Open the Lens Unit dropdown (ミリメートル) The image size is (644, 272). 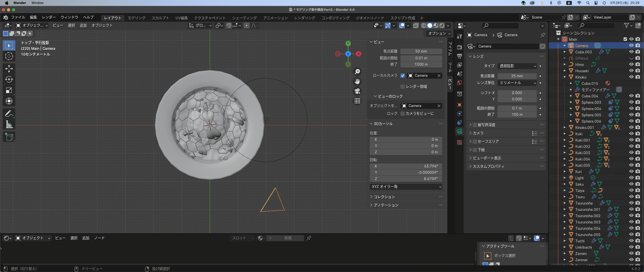pos(516,83)
